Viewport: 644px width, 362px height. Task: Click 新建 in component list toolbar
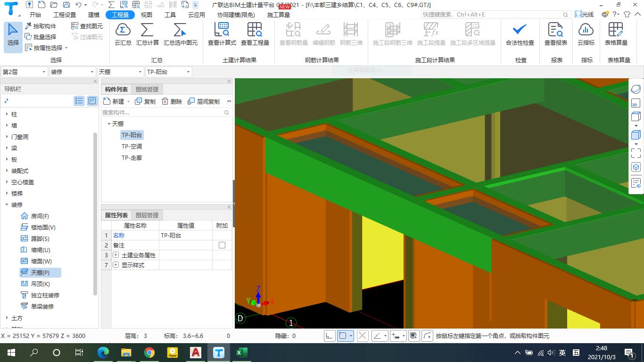(114, 101)
